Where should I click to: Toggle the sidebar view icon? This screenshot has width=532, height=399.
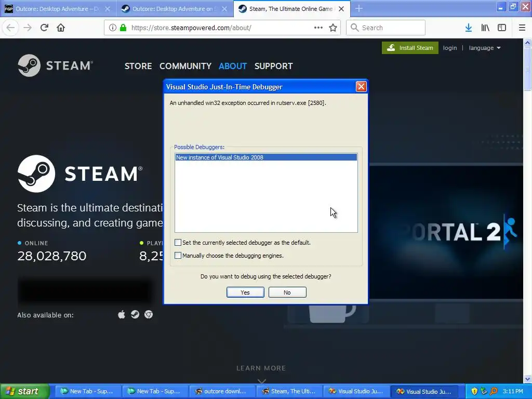point(502,28)
